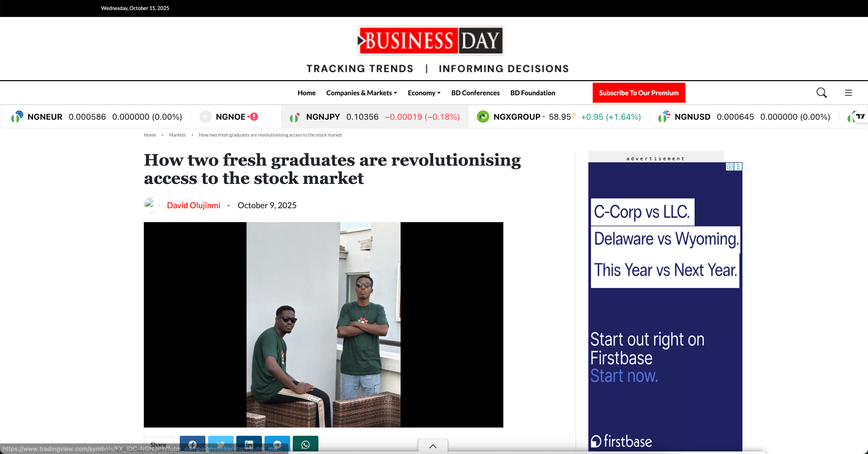Click the TradingView logo on ticker
This screenshot has height=454, width=868.
[860, 116]
